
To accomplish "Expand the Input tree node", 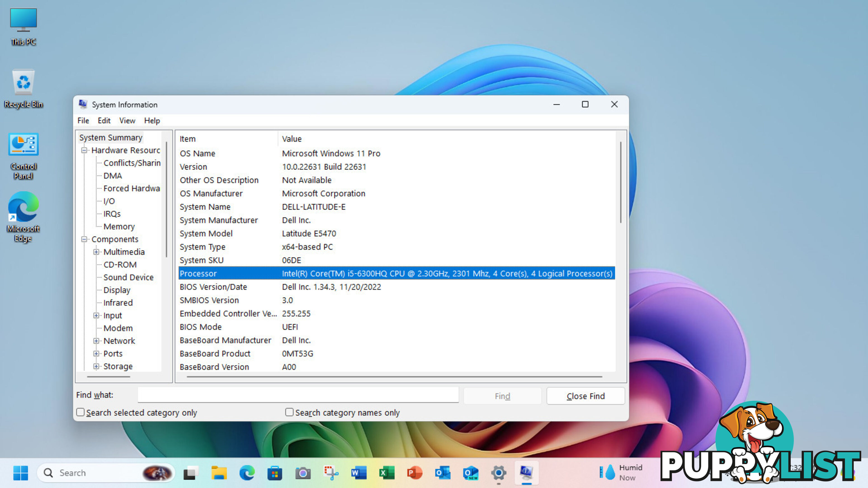I will coord(96,315).
